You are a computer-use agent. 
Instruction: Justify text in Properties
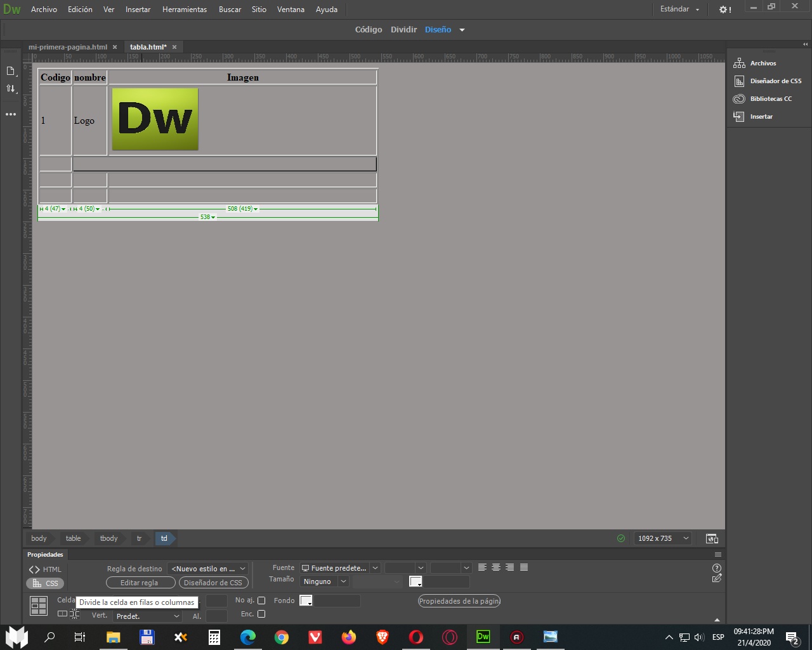point(524,567)
